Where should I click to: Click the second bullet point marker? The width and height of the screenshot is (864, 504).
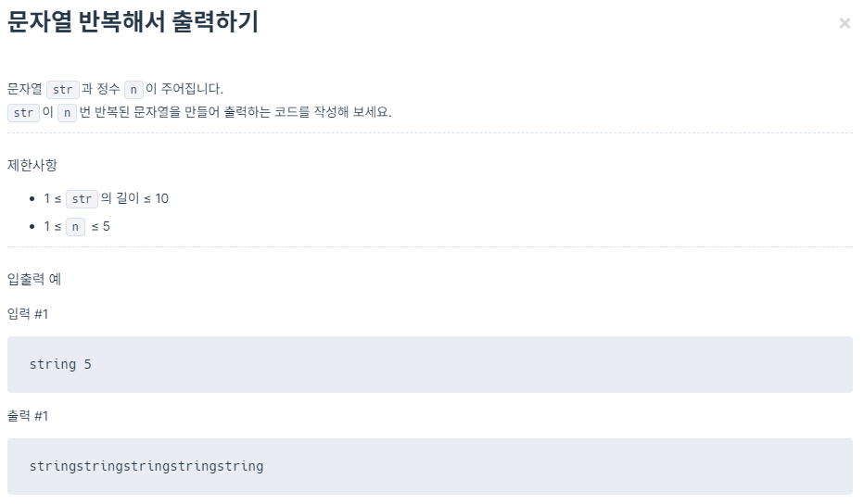pos(32,226)
